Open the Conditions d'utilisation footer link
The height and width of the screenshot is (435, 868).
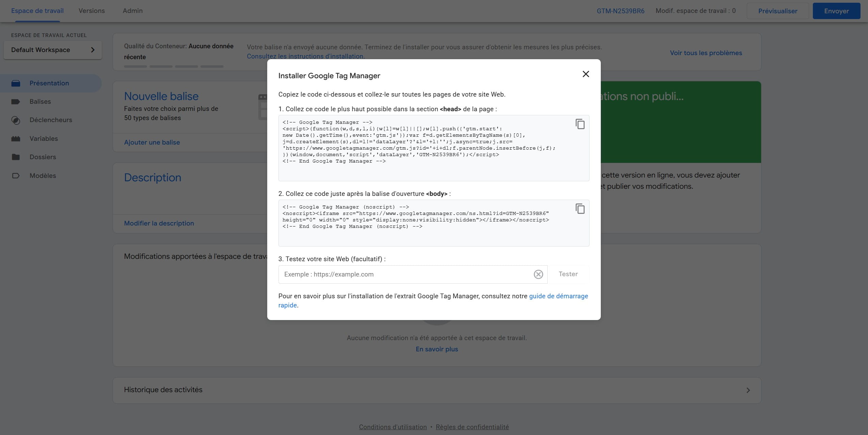(393, 427)
